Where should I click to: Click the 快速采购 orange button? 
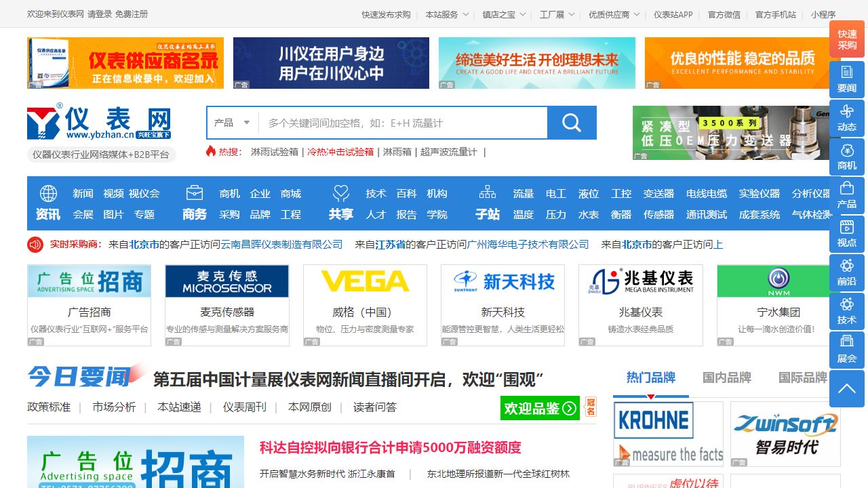[847, 39]
